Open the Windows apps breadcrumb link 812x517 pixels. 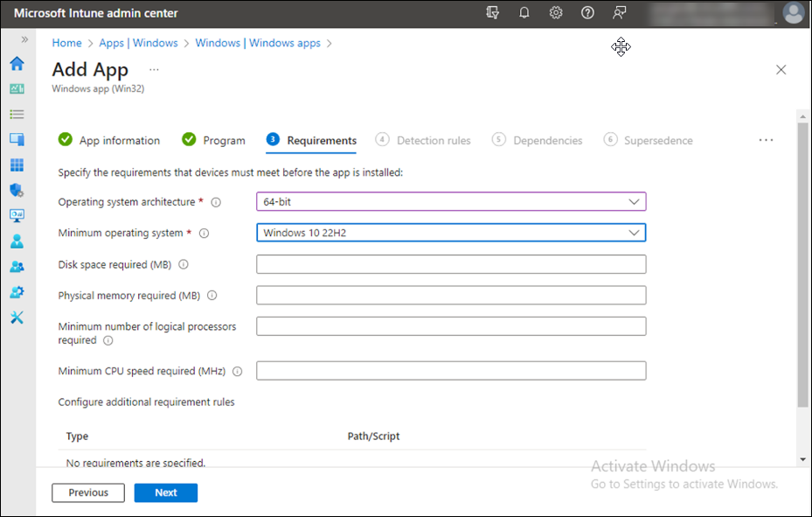point(259,42)
